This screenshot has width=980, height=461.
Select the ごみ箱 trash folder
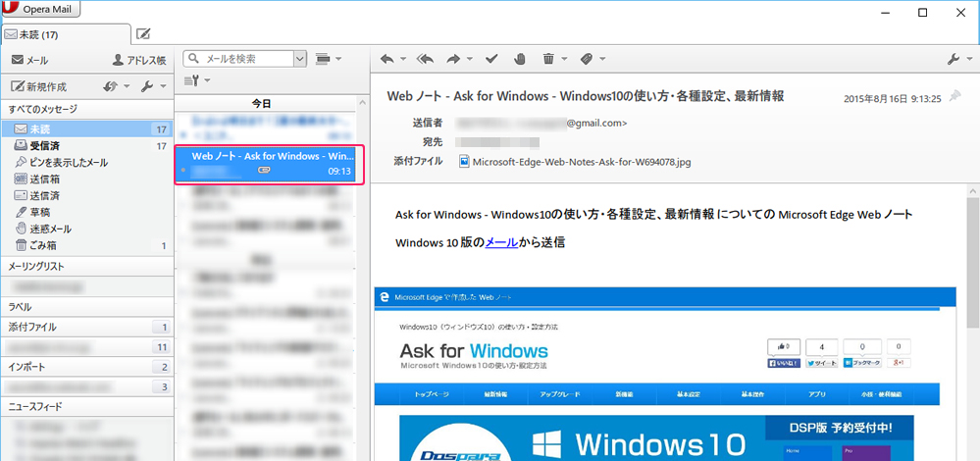(x=87, y=245)
